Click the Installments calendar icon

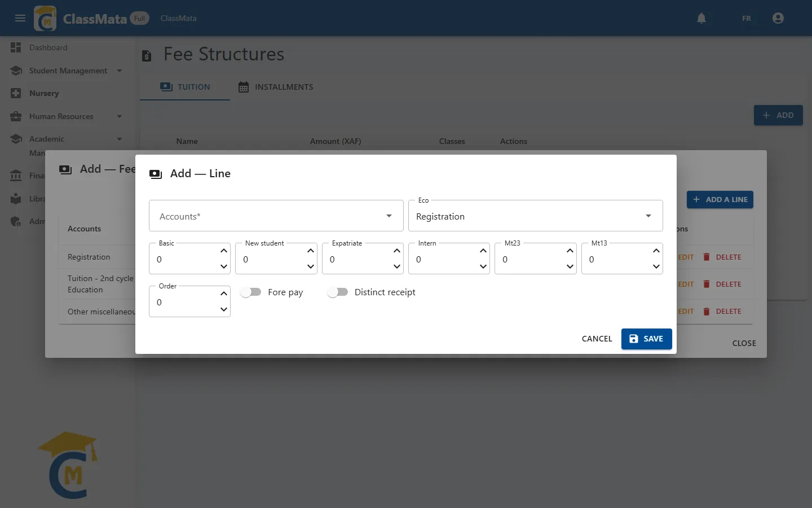coord(244,87)
